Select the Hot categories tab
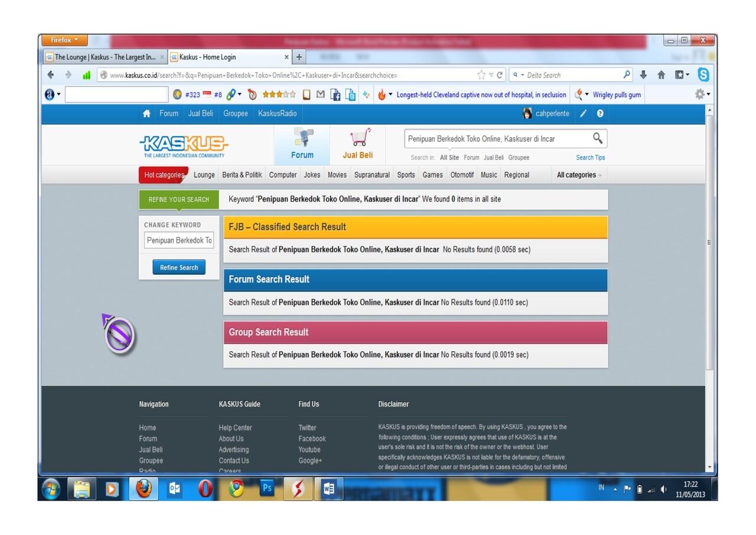Screen dimensions: 756x535 pos(164,175)
